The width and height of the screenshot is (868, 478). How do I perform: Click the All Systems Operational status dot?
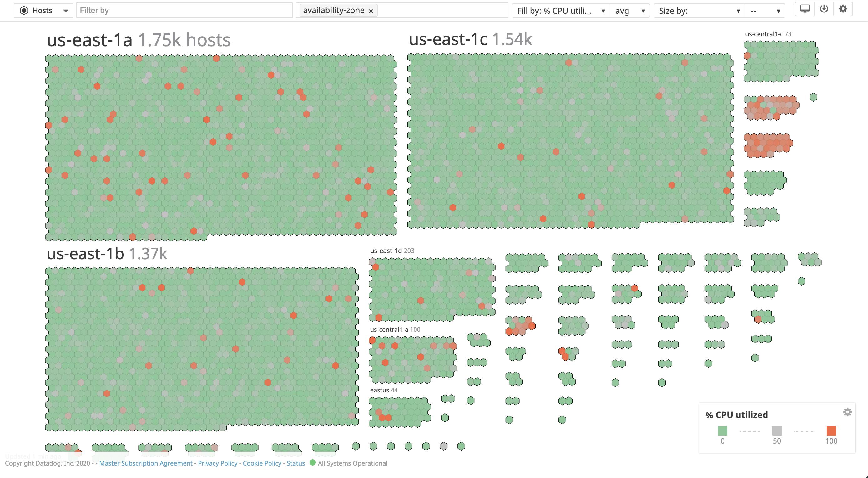(313, 463)
